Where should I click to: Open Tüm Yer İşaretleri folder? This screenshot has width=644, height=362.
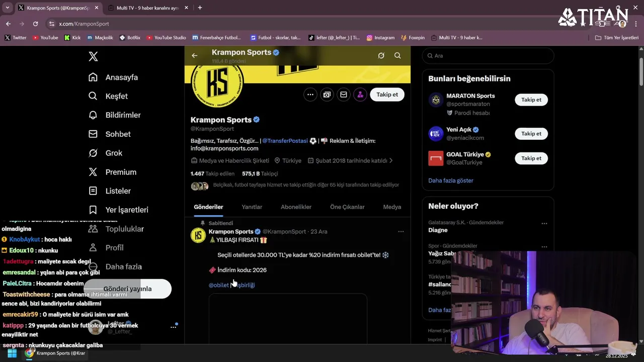point(616,38)
